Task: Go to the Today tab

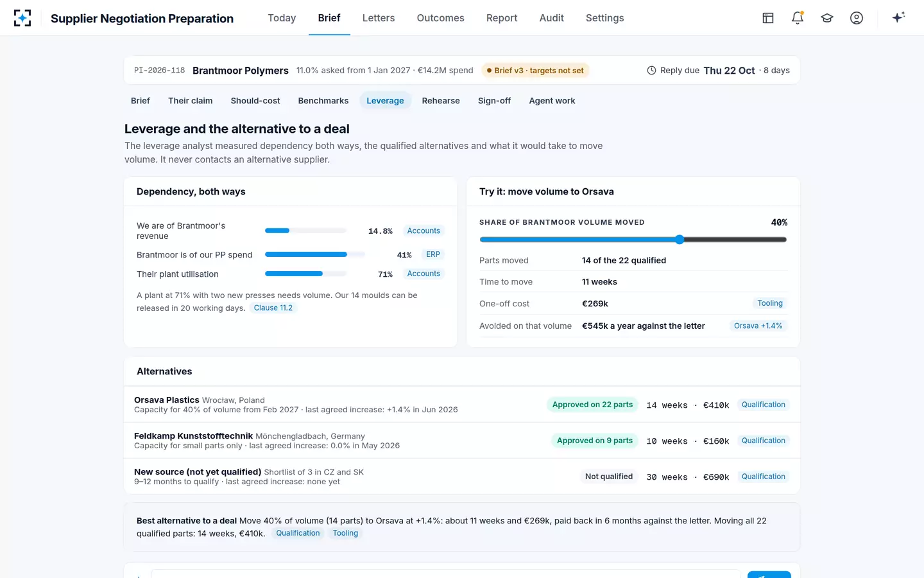Action: point(282,18)
